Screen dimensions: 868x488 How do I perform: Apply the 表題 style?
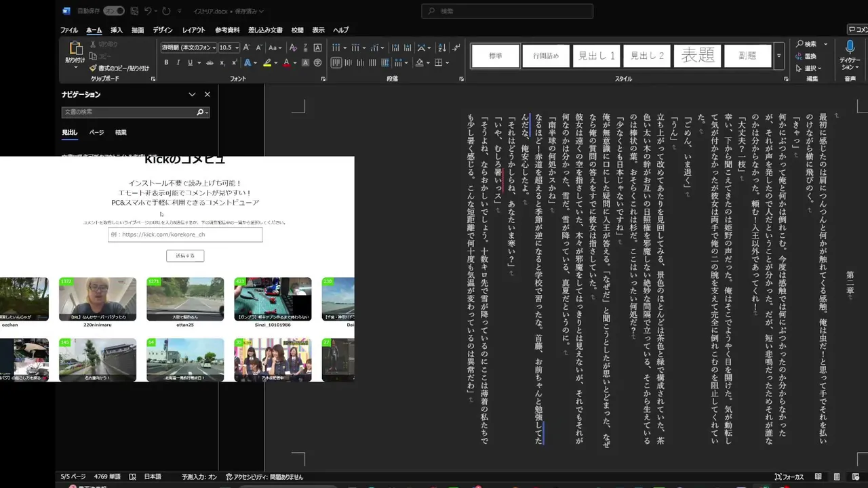pos(697,56)
